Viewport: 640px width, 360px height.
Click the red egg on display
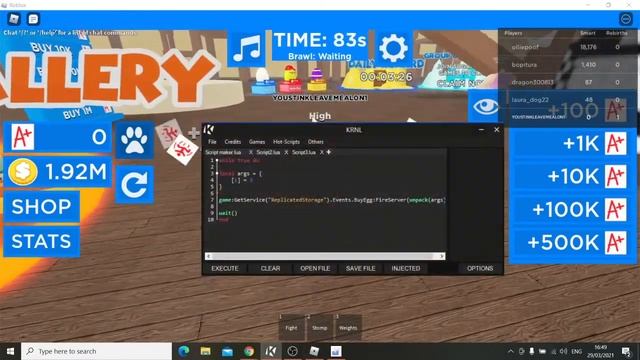(x=290, y=79)
